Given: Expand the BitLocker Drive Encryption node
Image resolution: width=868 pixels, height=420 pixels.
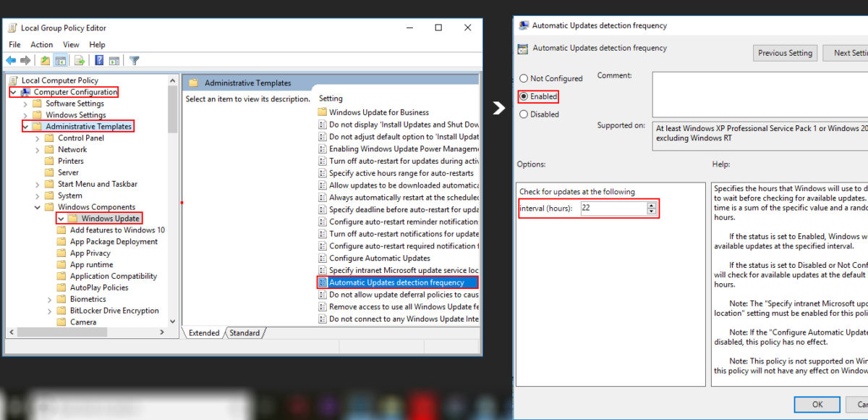Looking at the screenshot, I should point(48,310).
